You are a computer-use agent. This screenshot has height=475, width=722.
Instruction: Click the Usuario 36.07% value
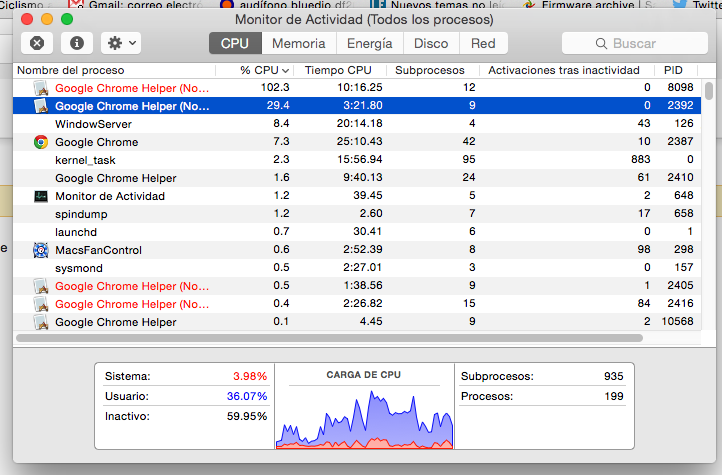[x=247, y=396]
